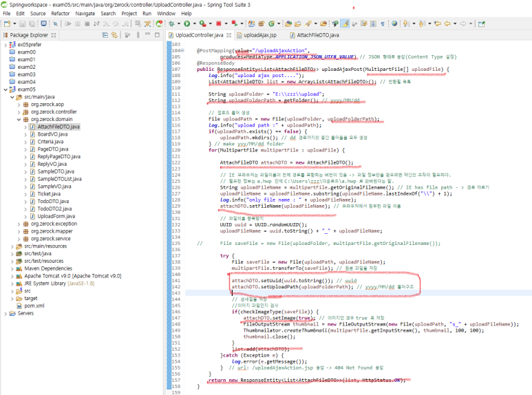Click the Last Edit Location icon
The width and height of the screenshot is (532, 395).
click(x=438, y=24)
